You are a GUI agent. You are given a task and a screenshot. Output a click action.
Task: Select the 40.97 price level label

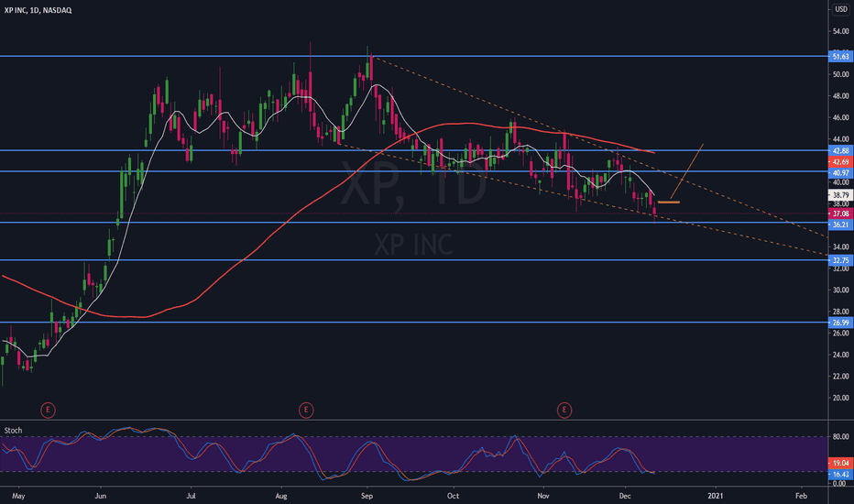pyautogui.click(x=840, y=172)
